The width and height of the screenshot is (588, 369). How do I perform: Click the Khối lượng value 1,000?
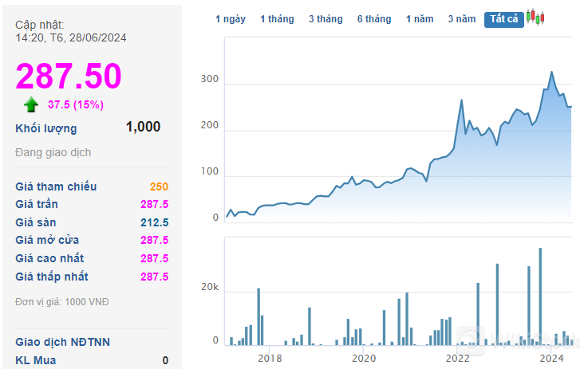point(143,127)
